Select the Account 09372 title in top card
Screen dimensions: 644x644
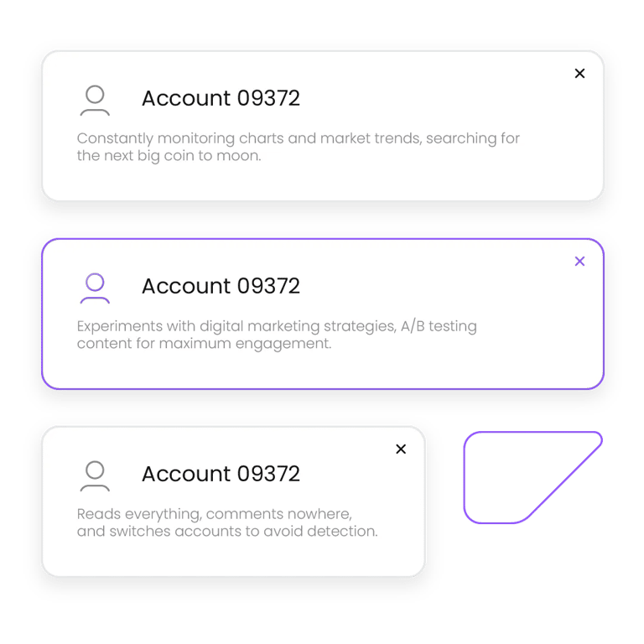(221, 98)
